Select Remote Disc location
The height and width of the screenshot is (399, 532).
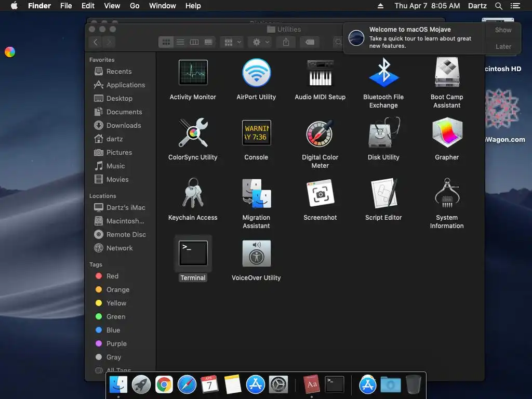coord(121,234)
